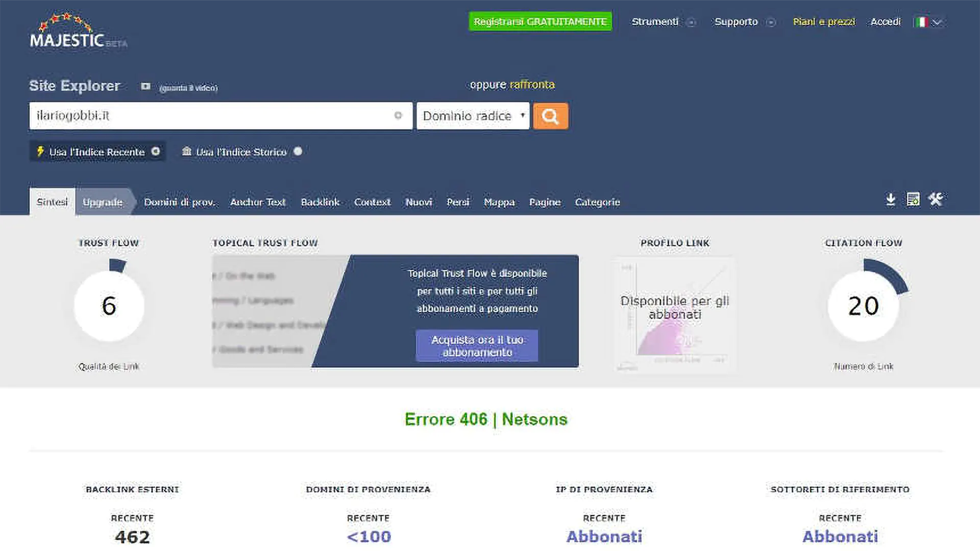Screen dimensions: 980x551
Task: Select Usa l'Indice Storico radio option
Action: click(x=298, y=152)
